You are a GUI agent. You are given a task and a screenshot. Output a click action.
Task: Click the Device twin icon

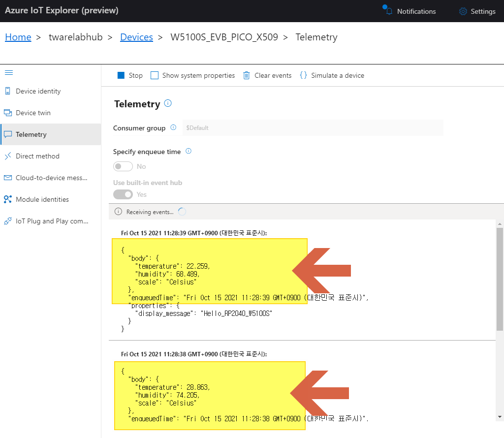[8, 113]
